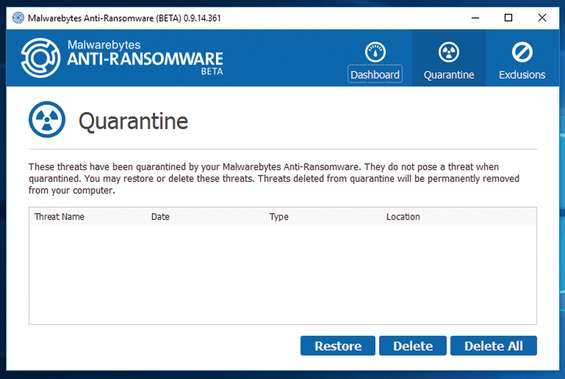565x379 pixels.
Task: Sort list by Type column header
Action: (279, 217)
